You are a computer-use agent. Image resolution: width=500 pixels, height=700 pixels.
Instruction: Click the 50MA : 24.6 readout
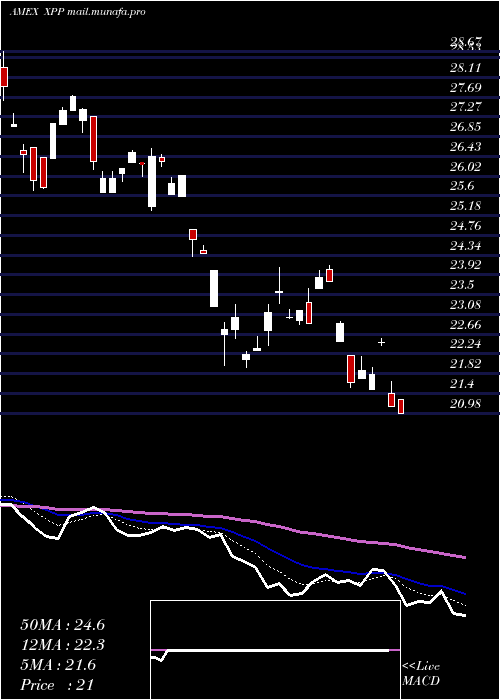62,625
